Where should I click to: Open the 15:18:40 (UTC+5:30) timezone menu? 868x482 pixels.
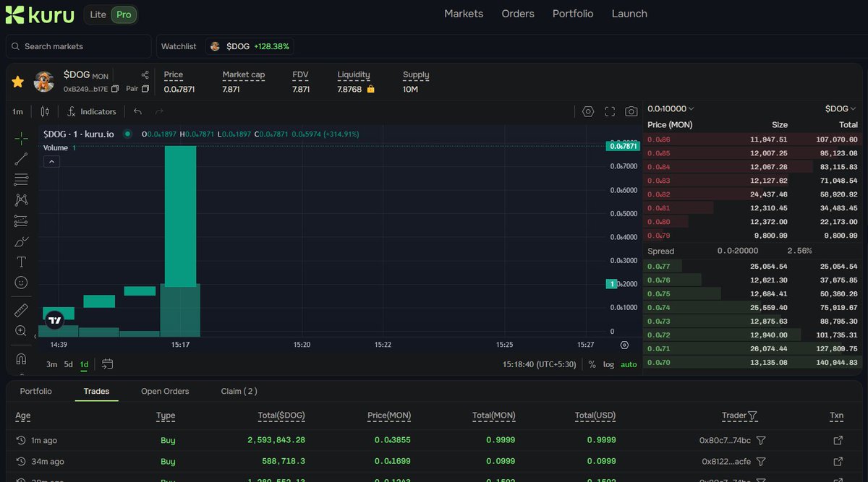coord(540,364)
